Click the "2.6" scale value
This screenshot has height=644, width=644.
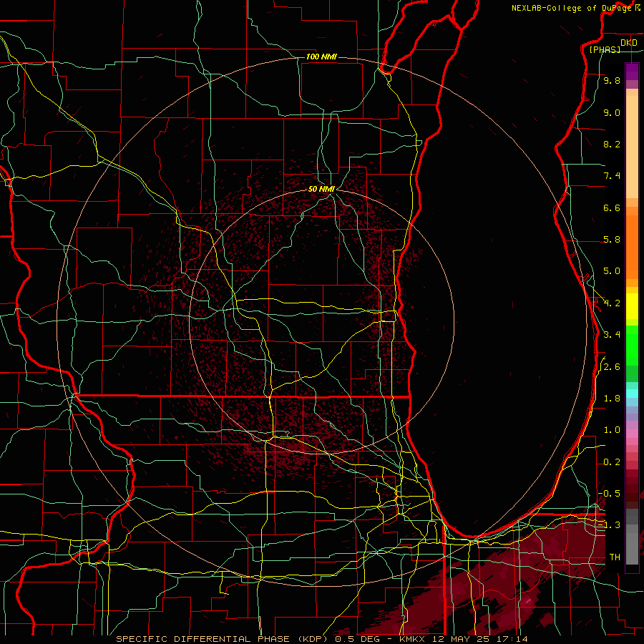pos(612,367)
